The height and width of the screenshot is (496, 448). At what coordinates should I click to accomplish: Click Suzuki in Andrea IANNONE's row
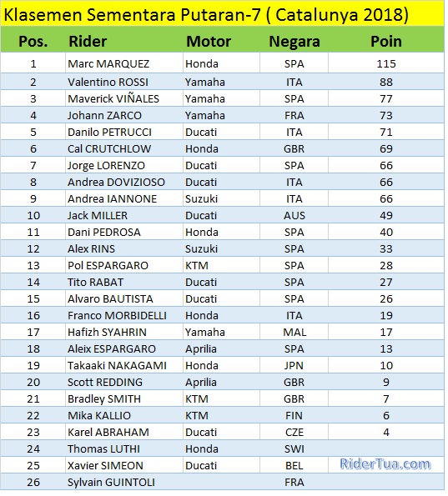[x=201, y=198]
